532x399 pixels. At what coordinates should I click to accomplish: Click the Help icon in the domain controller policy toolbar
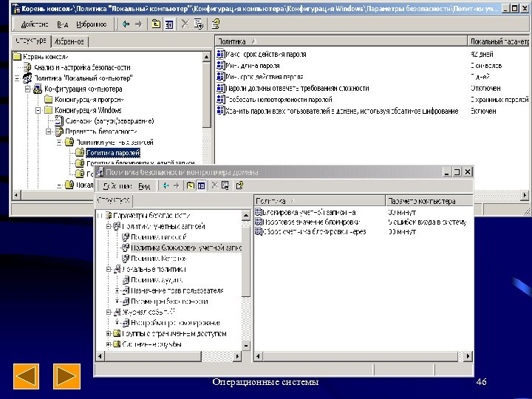239,185
